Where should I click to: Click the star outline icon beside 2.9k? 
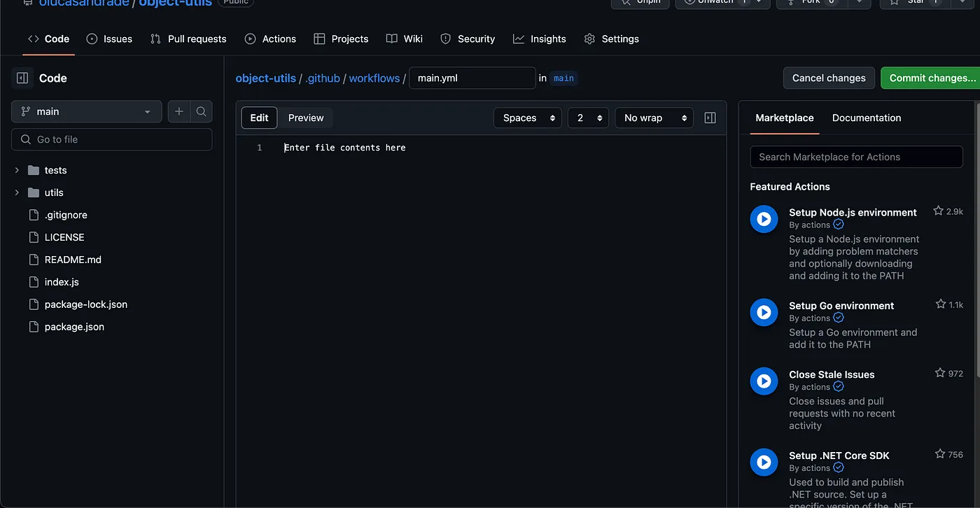(938, 210)
